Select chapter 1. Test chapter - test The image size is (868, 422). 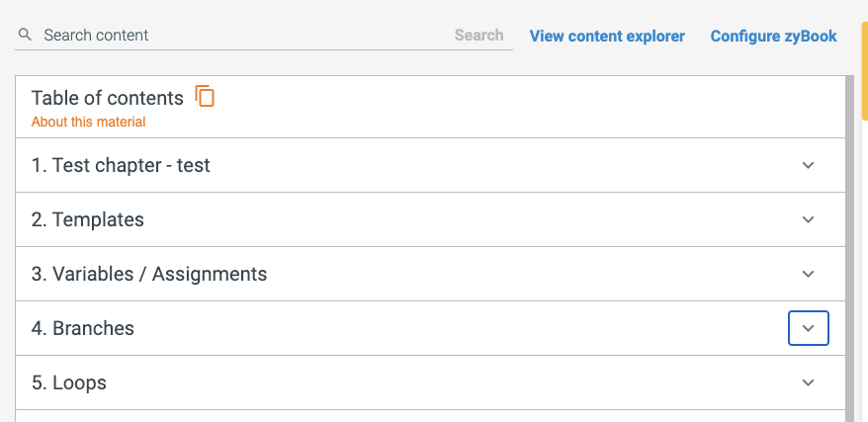click(x=121, y=165)
